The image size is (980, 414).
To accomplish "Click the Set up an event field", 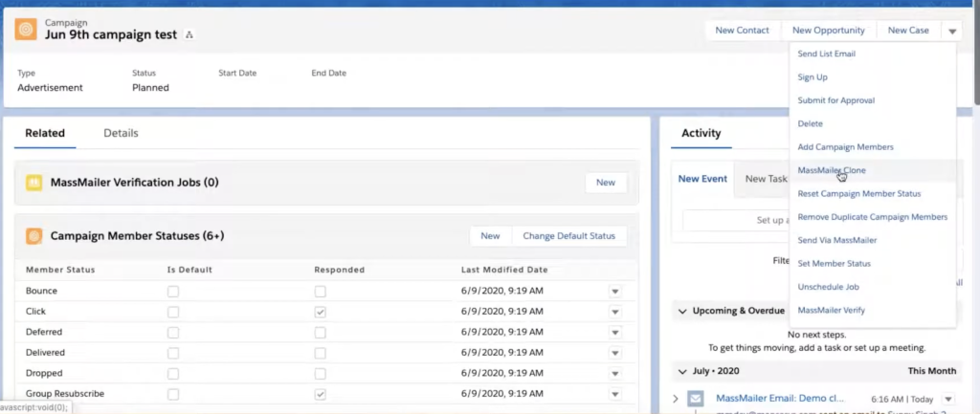I will tap(734, 221).
